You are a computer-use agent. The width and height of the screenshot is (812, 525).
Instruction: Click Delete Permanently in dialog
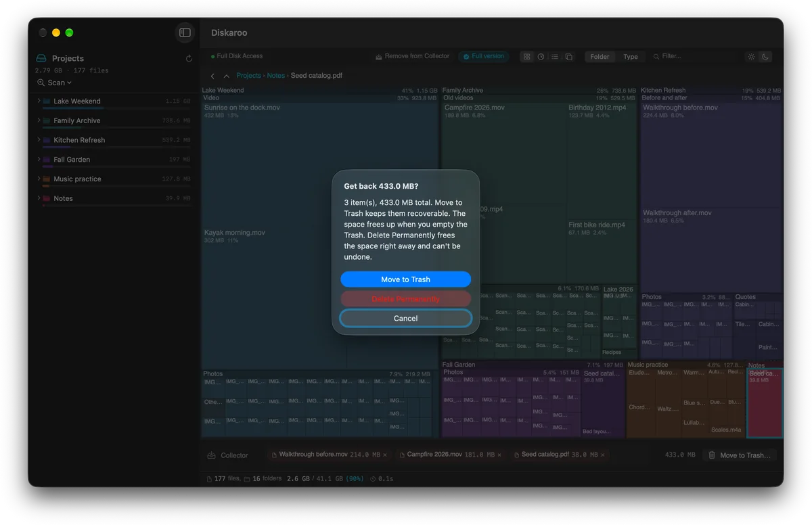pyautogui.click(x=405, y=298)
